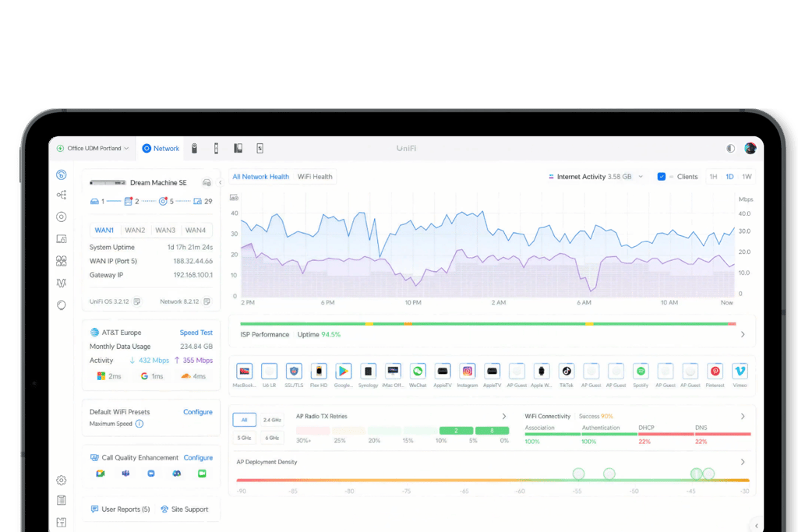Select the 2.4 GHz band filter
Image resolution: width=798 pixels, height=532 pixels.
click(x=272, y=420)
